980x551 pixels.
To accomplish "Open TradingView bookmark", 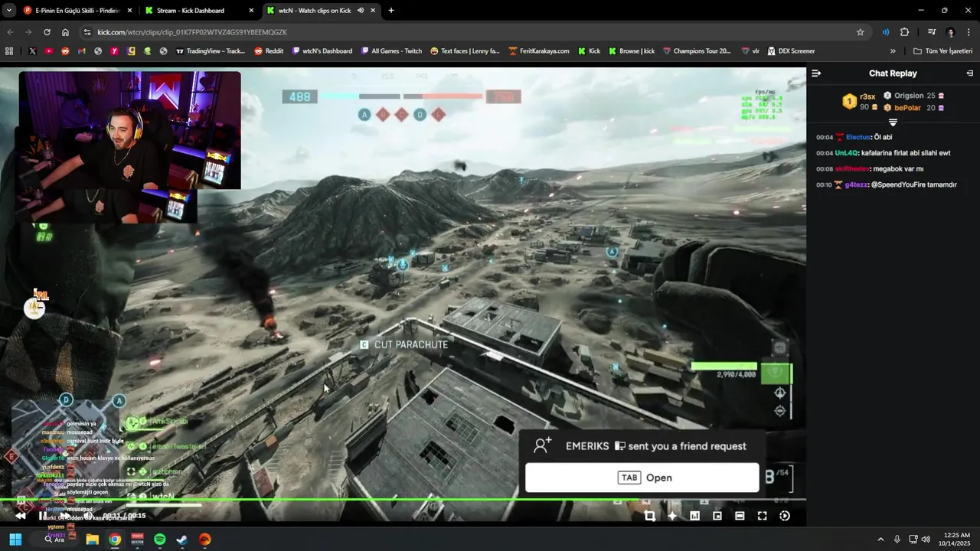I will [x=211, y=51].
